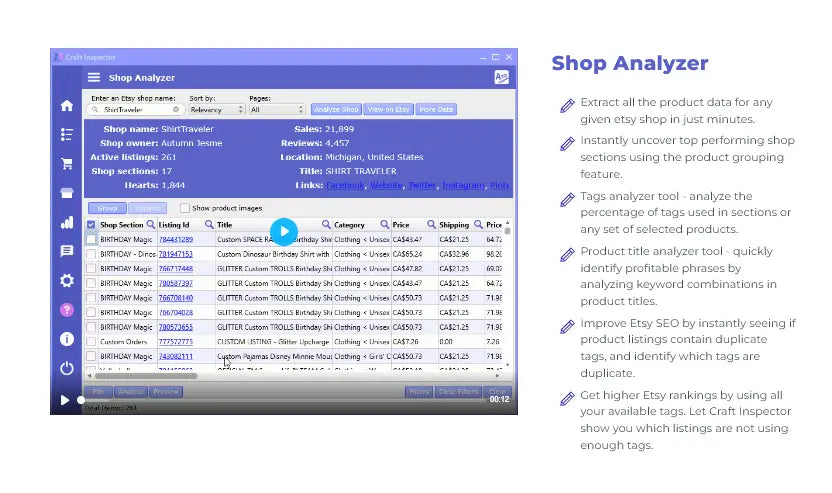Open listing id 780573655 link
This screenshot has width=832, height=493.
coord(176,327)
